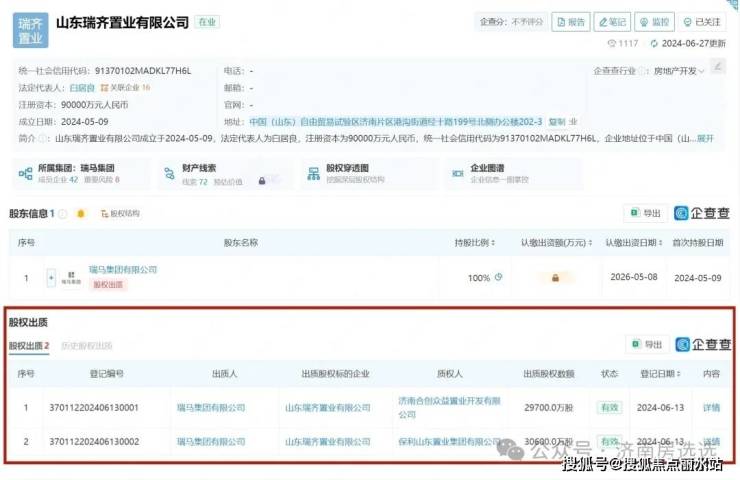740x480 pixels.
Task: Click the lock icon in 财产线索 card
Action: tap(262, 181)
